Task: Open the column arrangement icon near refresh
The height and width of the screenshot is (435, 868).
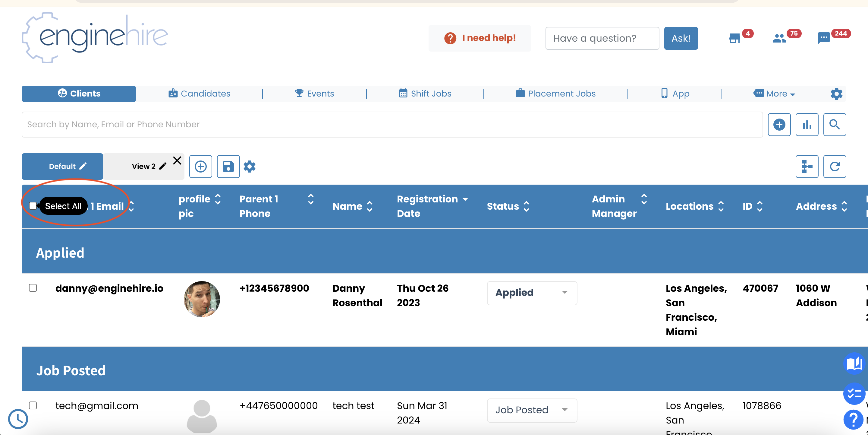Action: click(x=807, y=166)
